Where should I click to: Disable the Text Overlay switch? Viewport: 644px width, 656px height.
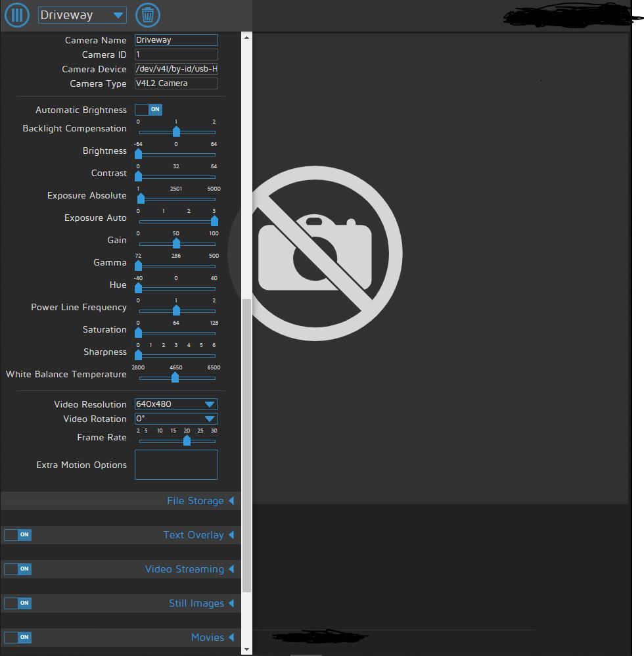(x=17, y=534)
